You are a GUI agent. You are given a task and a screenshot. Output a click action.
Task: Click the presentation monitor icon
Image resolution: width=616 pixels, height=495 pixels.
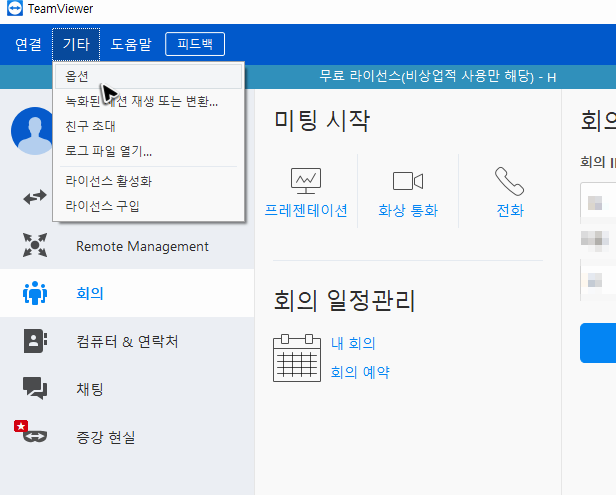pos(306,181)
